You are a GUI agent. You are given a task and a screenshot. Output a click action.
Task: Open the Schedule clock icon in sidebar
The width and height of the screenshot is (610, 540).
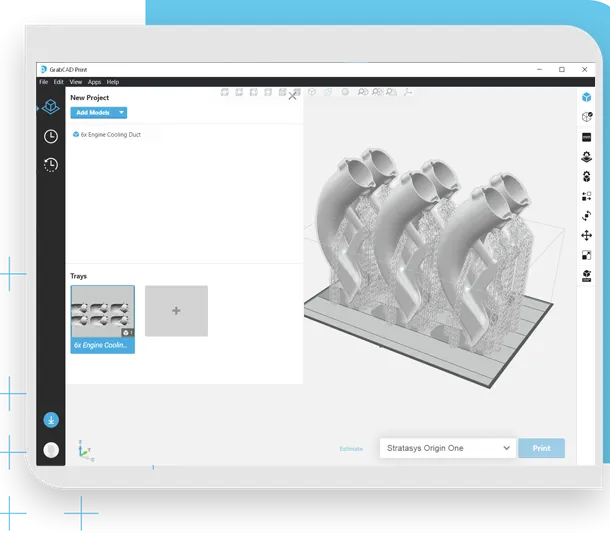(x=51, y=136)
